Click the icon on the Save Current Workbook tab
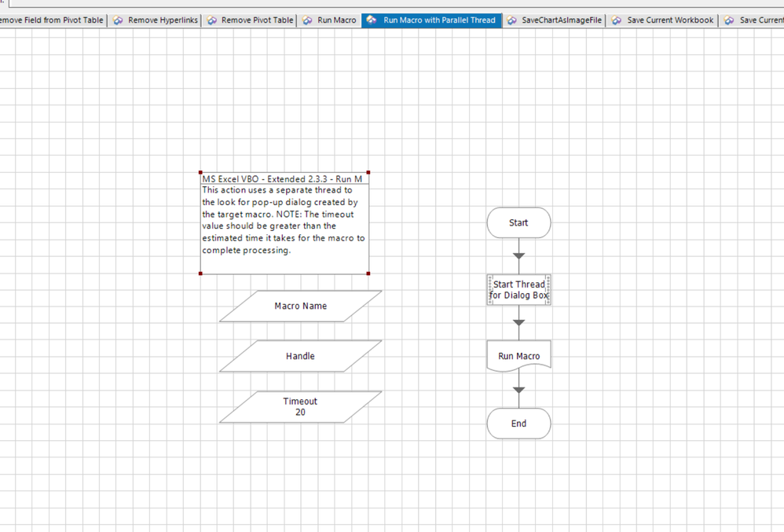 pos(617,20)
